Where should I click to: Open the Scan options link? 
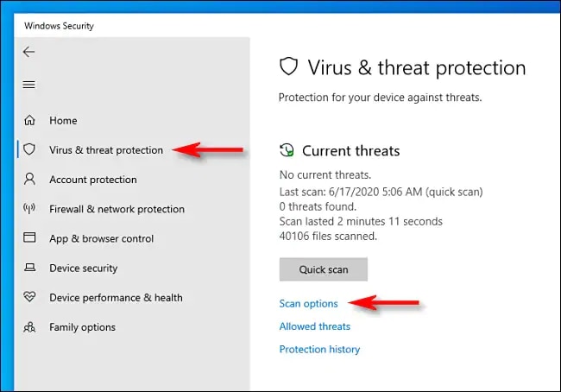point(308,304)
